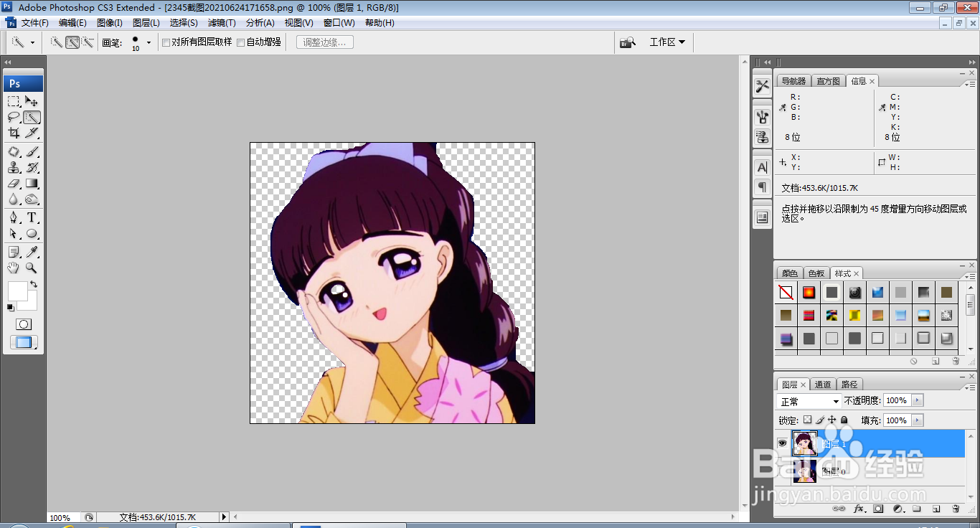Toggle lock all padlock icon
980x528 pixels.
pyautogui.click(x=844, y=420)
